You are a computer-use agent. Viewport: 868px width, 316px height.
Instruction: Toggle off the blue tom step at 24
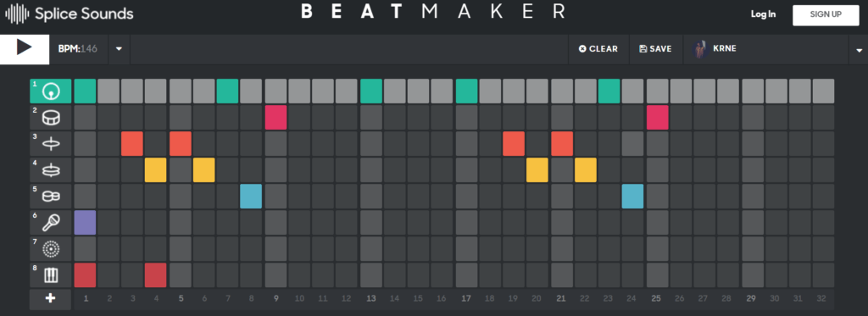(x=632, y=197)
